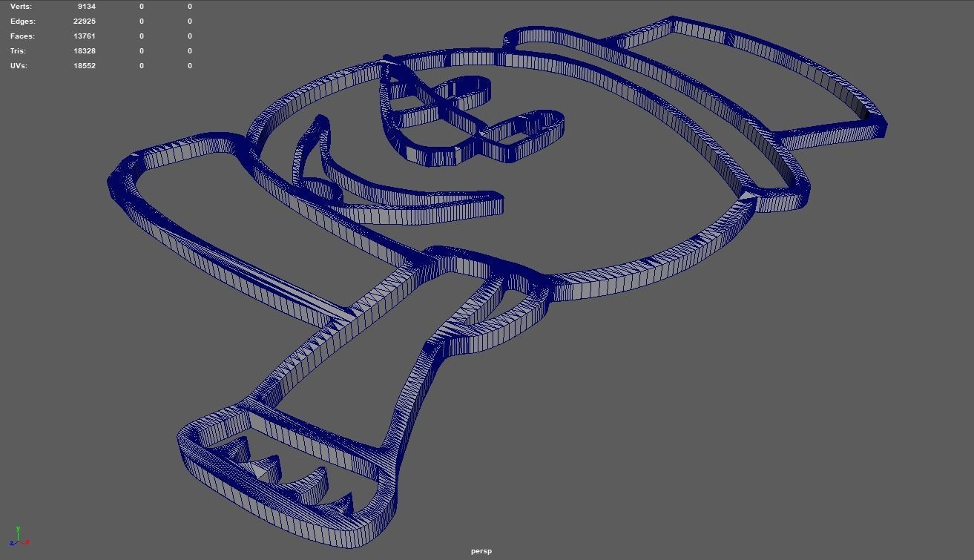Click the UV count value 18552
This screenshot has height=560, width=974.
[x=85, y=66]
